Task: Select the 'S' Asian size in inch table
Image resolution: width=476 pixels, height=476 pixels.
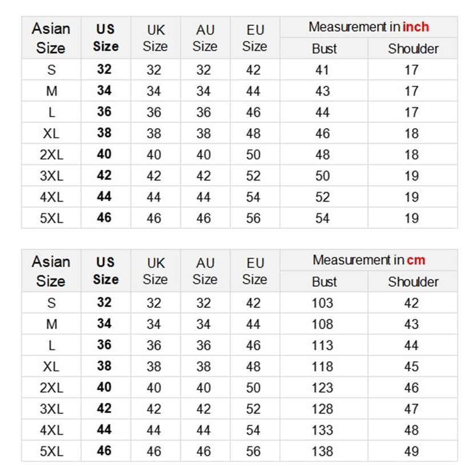Action: 51,70
